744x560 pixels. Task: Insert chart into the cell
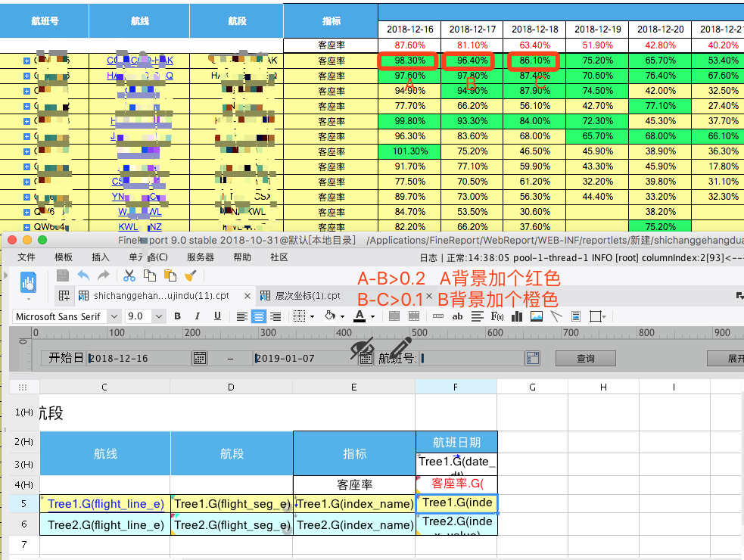point(517,316)
